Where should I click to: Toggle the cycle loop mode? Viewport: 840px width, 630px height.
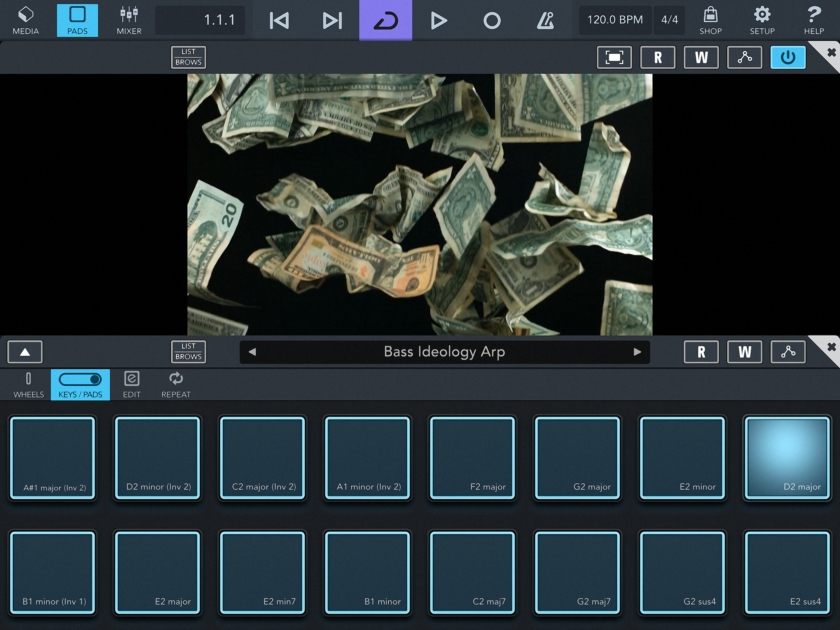click(386, 20)
